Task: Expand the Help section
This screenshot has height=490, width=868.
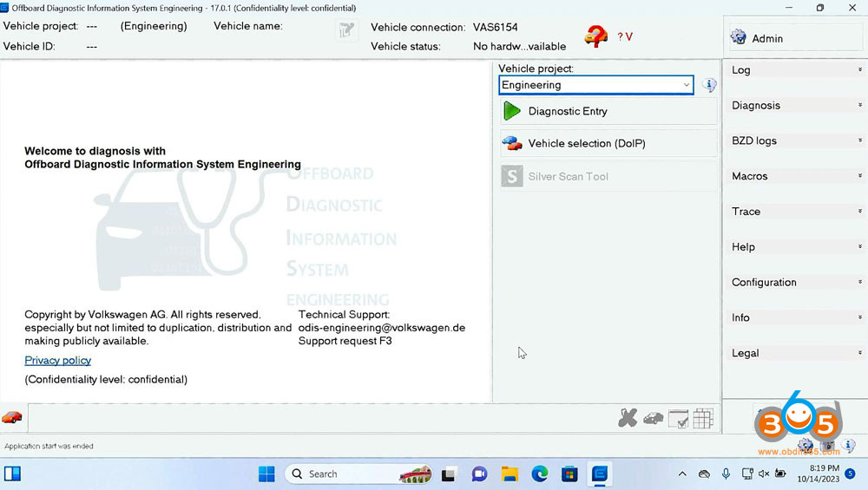Action: click(x=795, y=247)
